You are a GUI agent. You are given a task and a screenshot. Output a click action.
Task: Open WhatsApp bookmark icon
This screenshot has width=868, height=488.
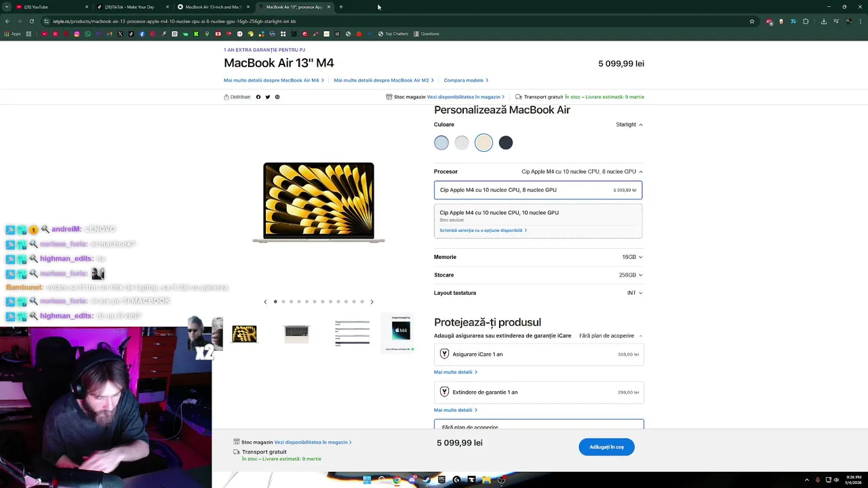(x=87, y=34)
